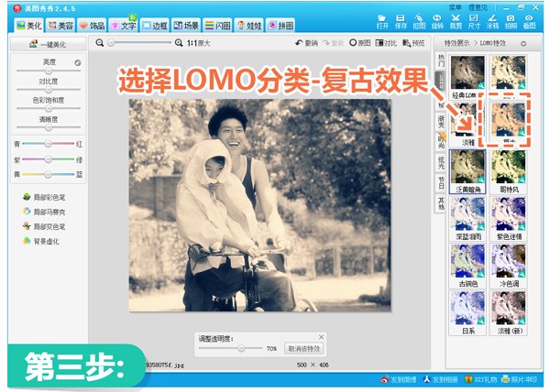Click the 打开 (Open) icon in top toolbar
Viewport: 550px width, 392px height.
[382, 20]
